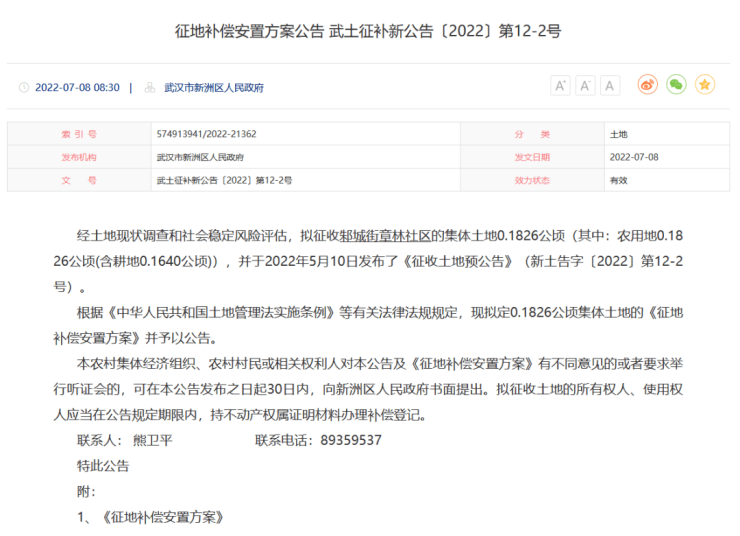The image size is (740, 536).
Task: Add page to favorites star icon
Action: (705, 85)
